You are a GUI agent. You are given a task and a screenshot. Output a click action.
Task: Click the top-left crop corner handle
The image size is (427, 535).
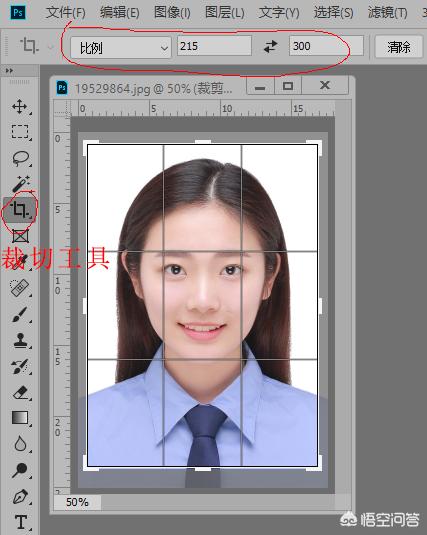[x=88, y=145]
